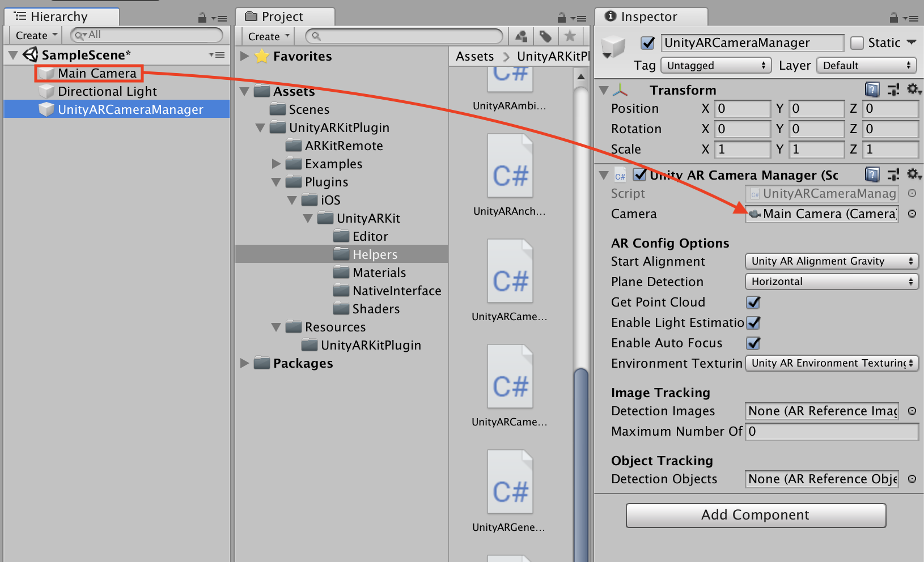Click the preset icon for Unity AR Camera Manager
The height and width of the screenshot is (562, 924).
[893, 174]
